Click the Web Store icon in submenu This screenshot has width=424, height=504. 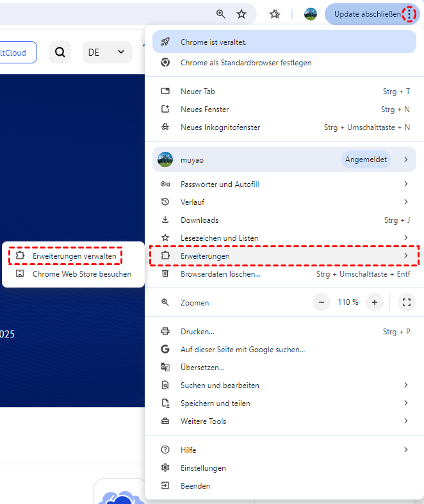pos(20,273)
